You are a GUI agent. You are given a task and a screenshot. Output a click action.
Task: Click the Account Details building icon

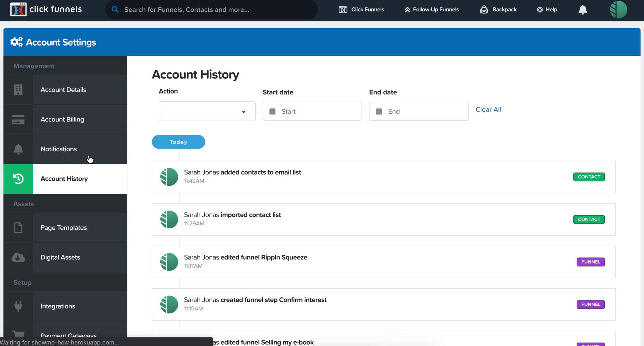(x=18, y=90)
